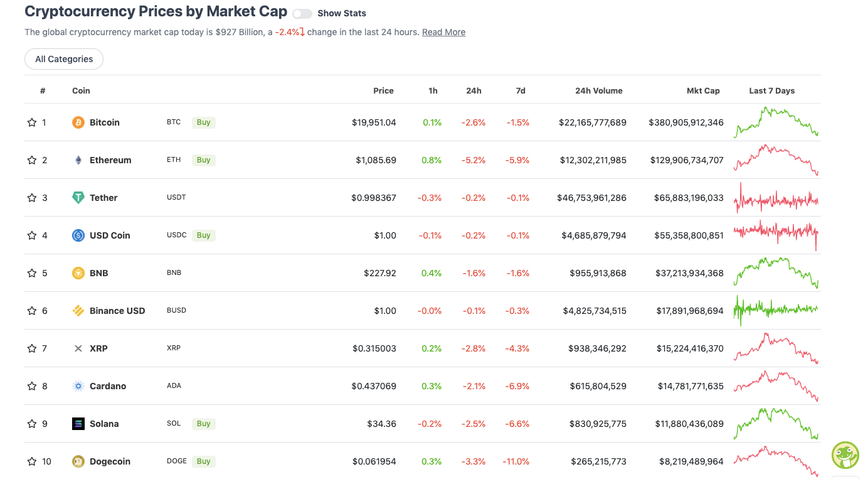The height and width of the screenshot is (479, 868).
Task: Click the XRP logo icon
Action: [78, 348]
